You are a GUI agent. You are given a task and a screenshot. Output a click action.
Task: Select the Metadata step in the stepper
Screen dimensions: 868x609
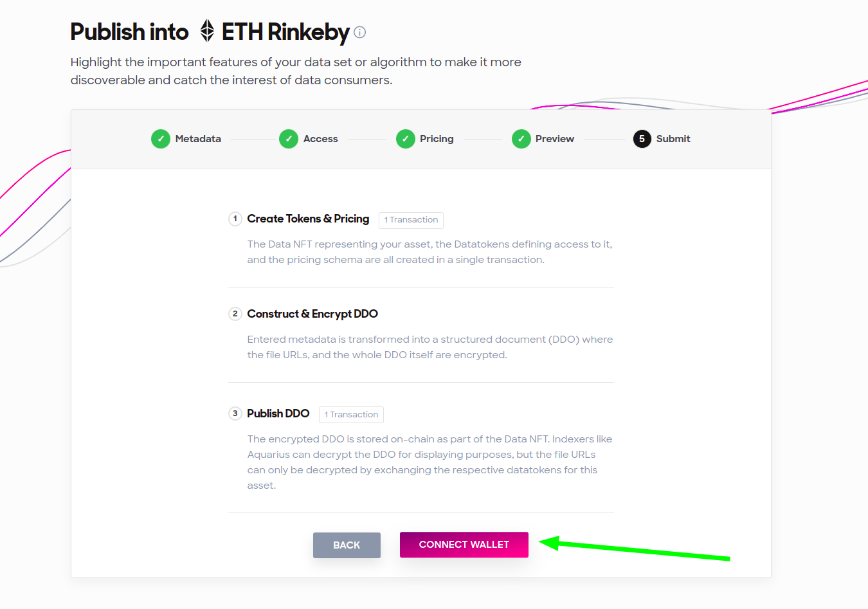[198, 138]
